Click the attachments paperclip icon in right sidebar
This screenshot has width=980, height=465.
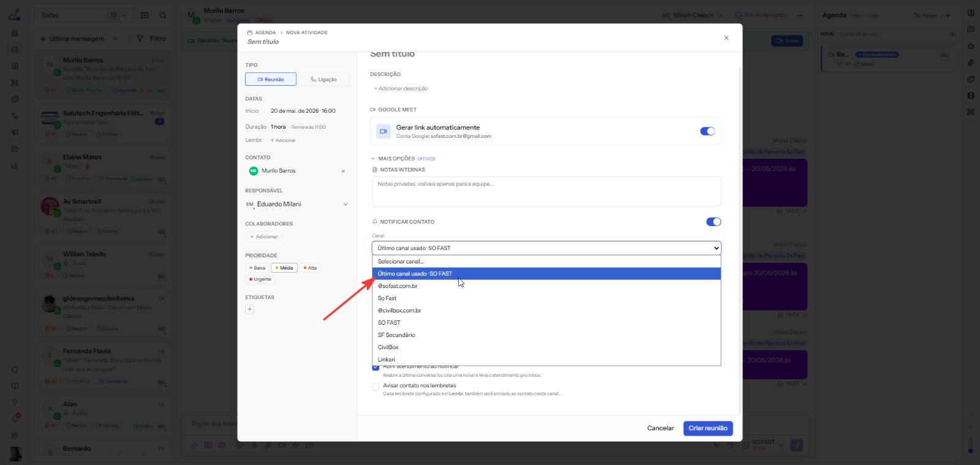(x=971, y=62)
